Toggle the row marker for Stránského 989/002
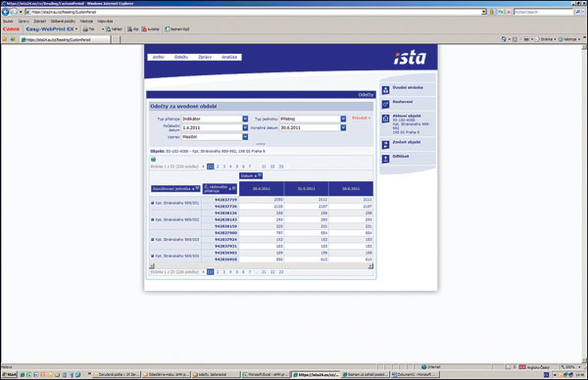 click(153, 219)
